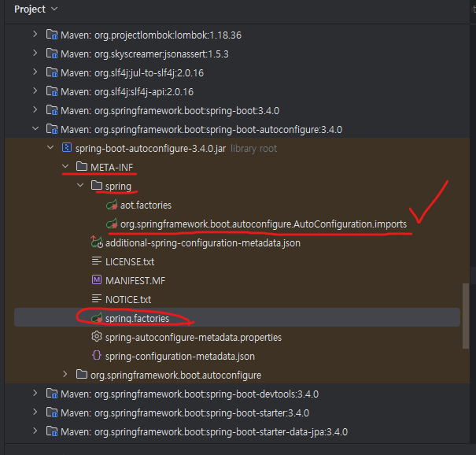Click the spring-configuration-metadata.json braces icon
This screenshot has height=455, width=476.
pyautogui.click(x=97, y=355)
